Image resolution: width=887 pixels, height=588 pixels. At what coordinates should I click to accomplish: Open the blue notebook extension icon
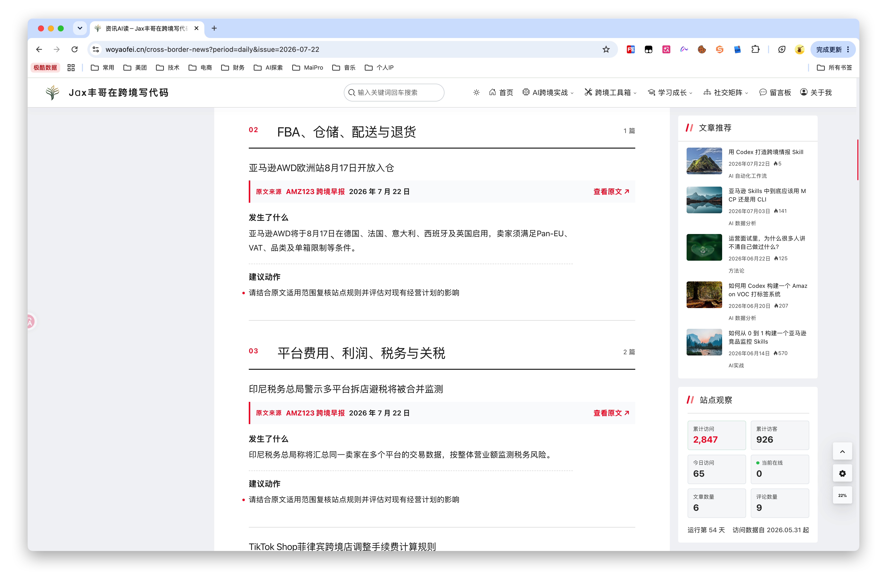[x=737, y=50]
